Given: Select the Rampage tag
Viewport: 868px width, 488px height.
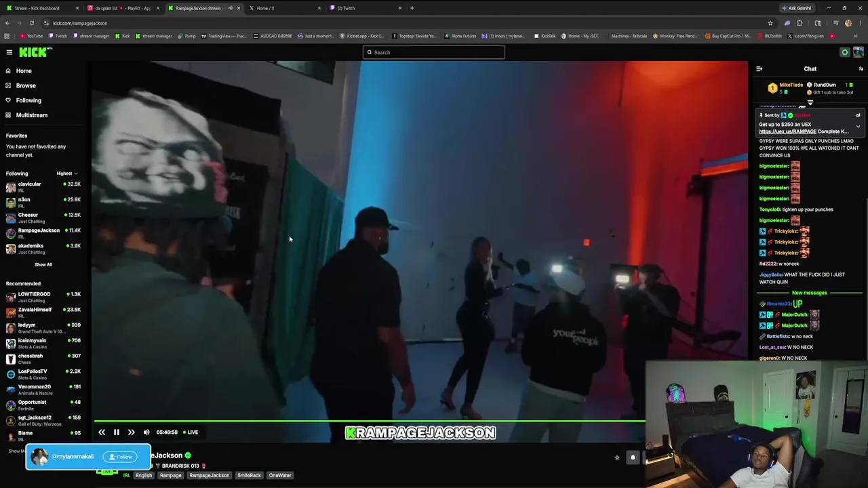Looking at the screenshot, I should [171, 475].
